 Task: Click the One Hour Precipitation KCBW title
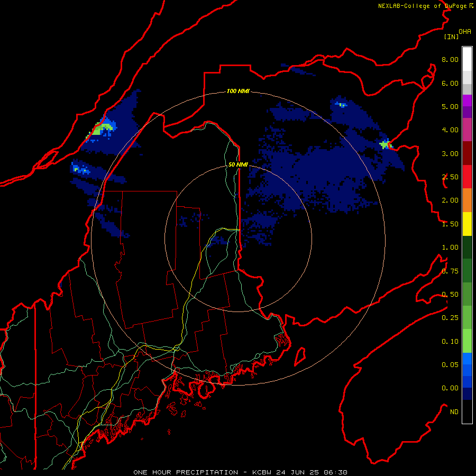[240, 472]
